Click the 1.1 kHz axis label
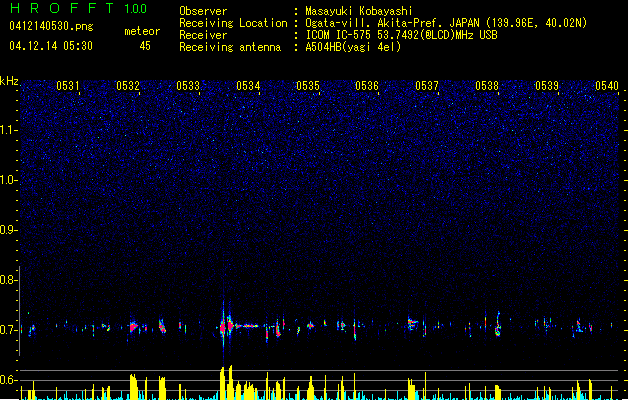Screen dimensions: 629x400 coord(8,130)
